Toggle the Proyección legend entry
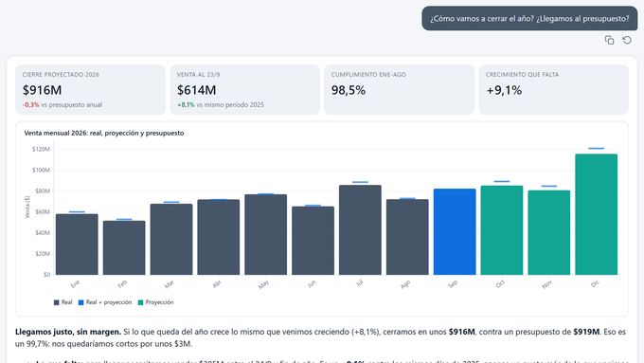Image resolution: width=644 pixels, height=363 pixels. [155, 302]
